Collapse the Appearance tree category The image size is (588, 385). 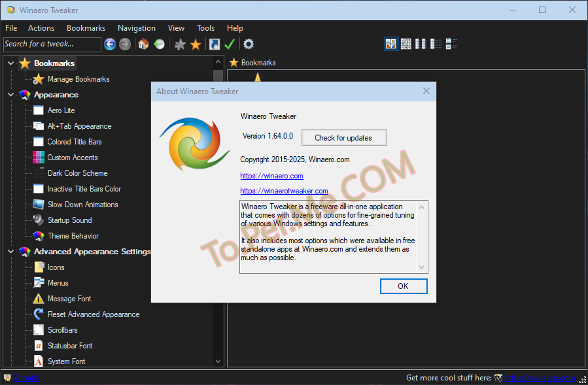10,95
